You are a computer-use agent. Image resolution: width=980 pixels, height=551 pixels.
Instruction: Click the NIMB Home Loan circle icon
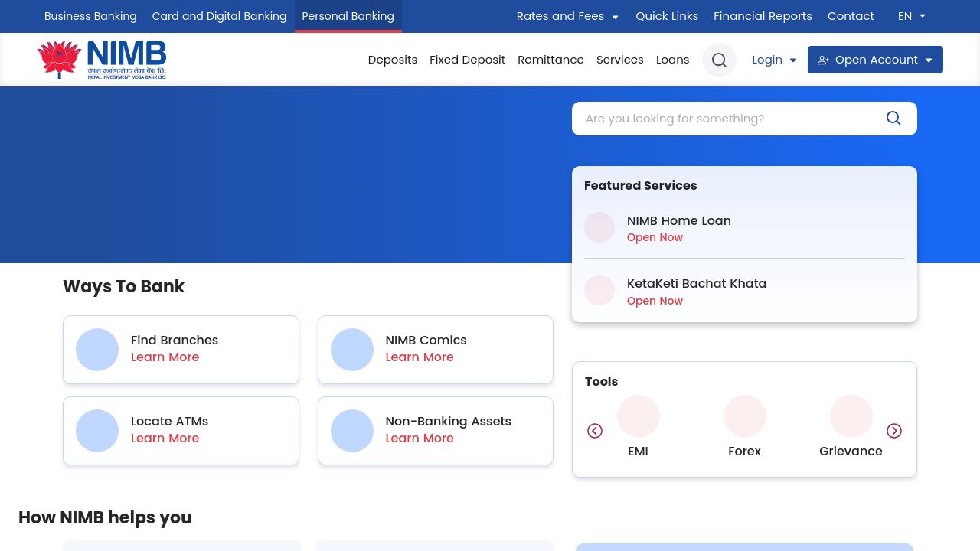tap(599, 227)
